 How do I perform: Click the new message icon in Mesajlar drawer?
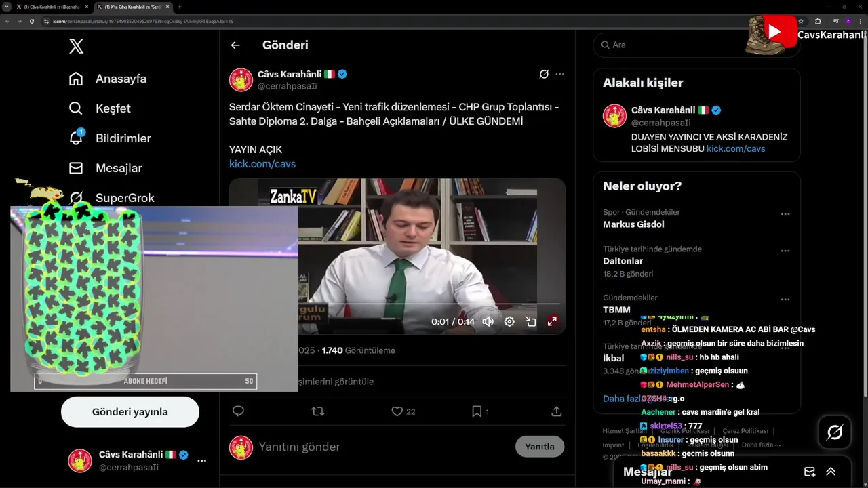pyautogui.click(x=809, y=472)
